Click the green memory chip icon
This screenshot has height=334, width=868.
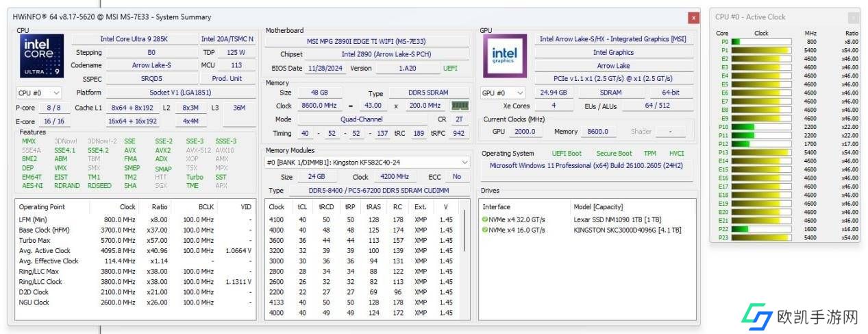(460, 106)
